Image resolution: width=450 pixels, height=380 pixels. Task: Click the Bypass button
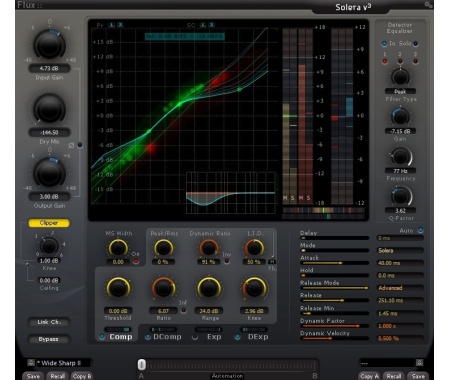click(49, 339)
